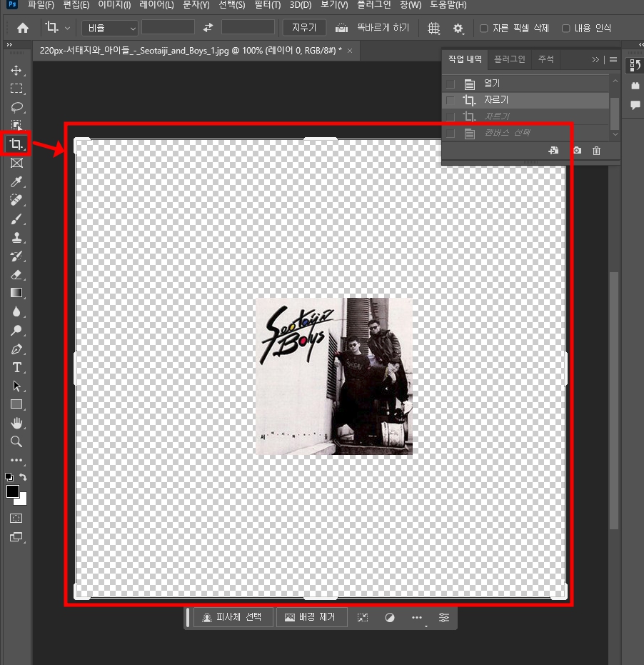Viewport: 644px width, 665px height.
Task: Select the Spot Healing Brush tool
Action: tap(16, 200)
